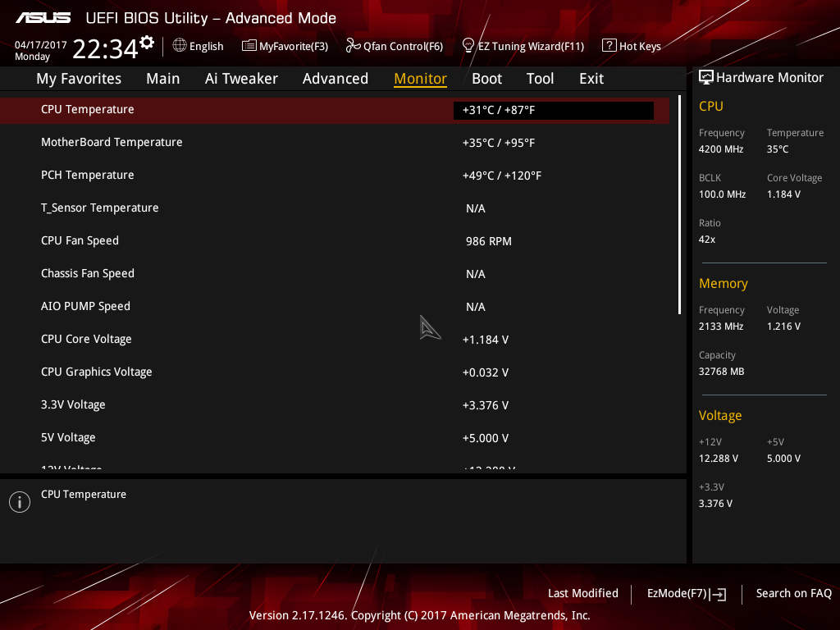Click the +1.184 V value

[x=486, y=340]
